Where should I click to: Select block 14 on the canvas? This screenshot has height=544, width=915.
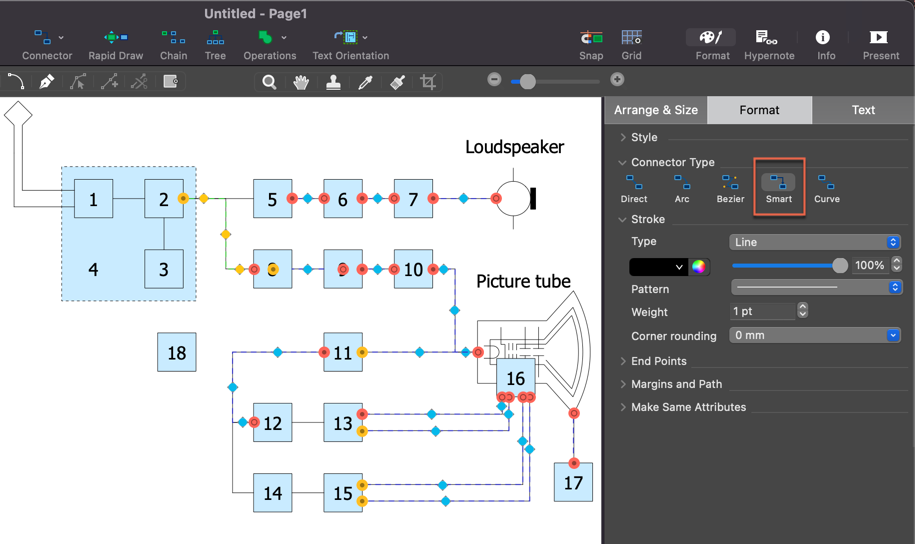click(273, 493)
